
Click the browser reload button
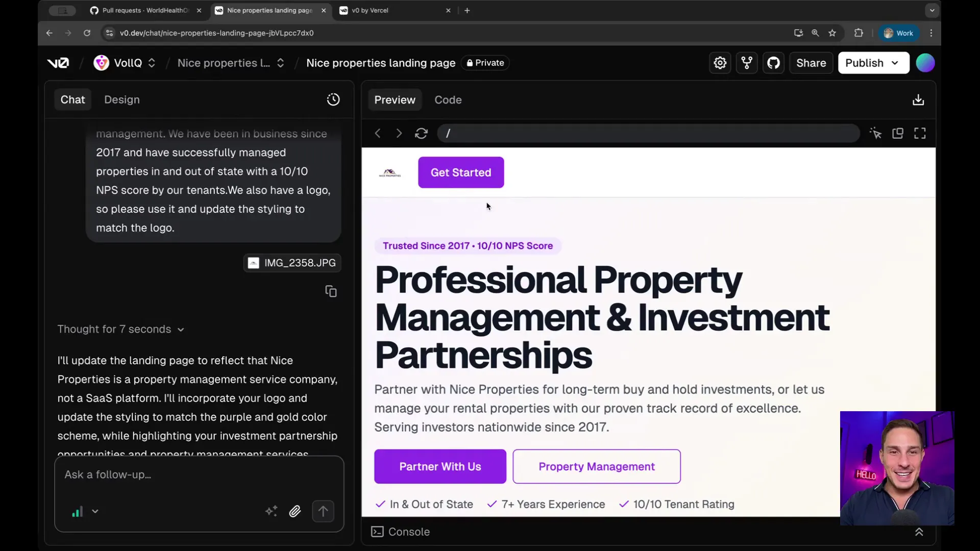point(87,33)
